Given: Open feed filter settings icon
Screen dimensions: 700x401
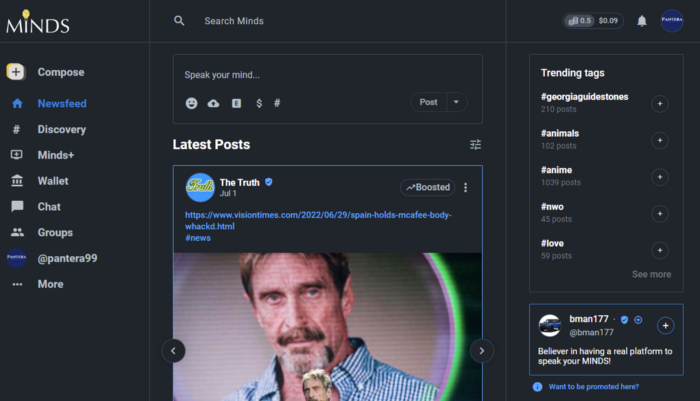Looking at the screenshot, I should [x=475, y=144].
